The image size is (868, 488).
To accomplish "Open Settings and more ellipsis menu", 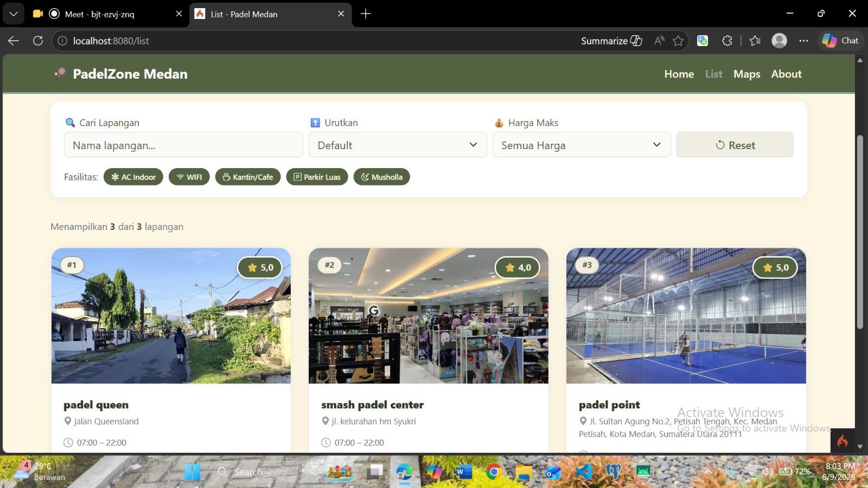I will point(803,41).
